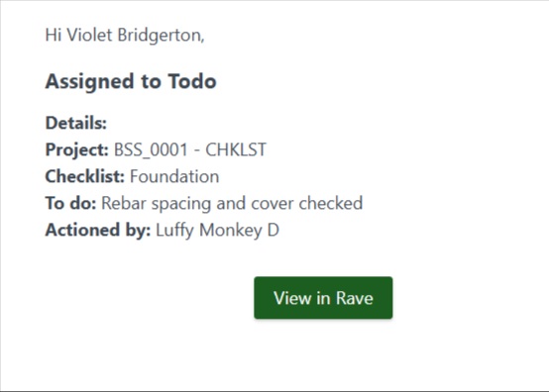Screen dimensions: 549x392
Task: Click the CHKLST project name text
Action: pos(236,149)
